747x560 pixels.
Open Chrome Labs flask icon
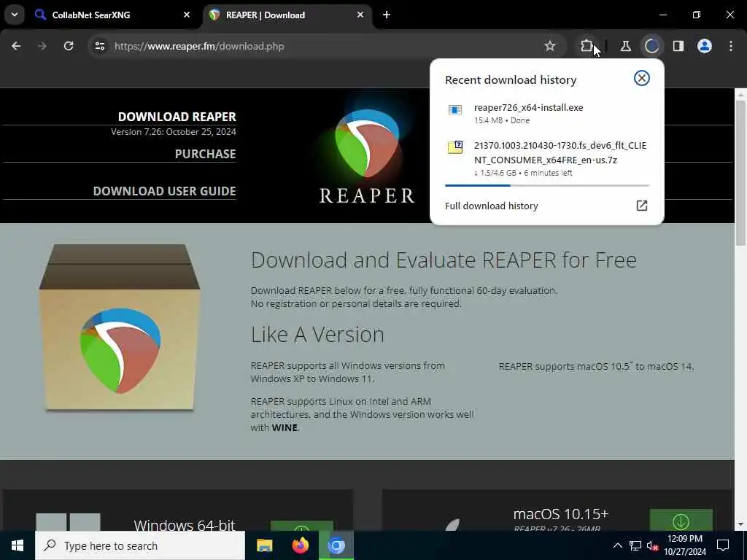(625, 46)
